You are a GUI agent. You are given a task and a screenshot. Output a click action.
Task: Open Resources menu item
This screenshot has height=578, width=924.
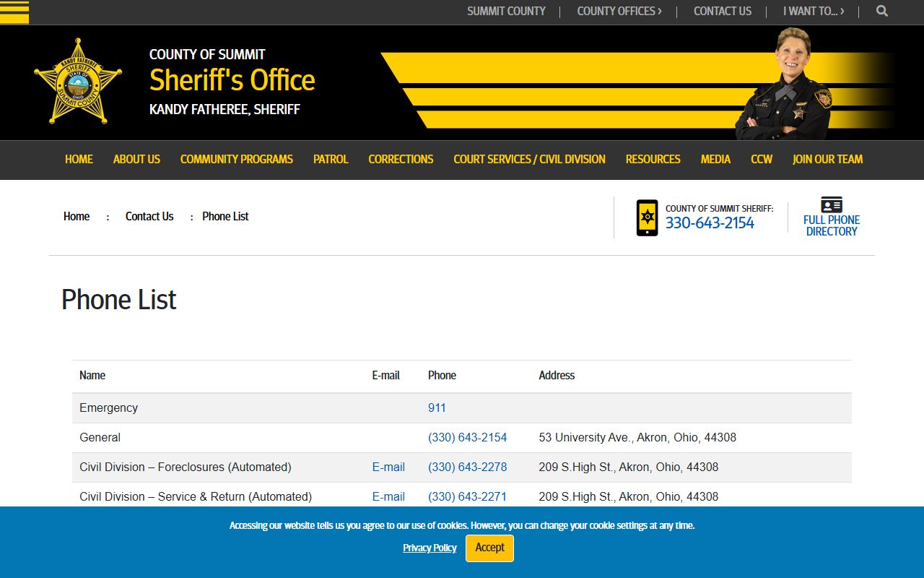653,159
